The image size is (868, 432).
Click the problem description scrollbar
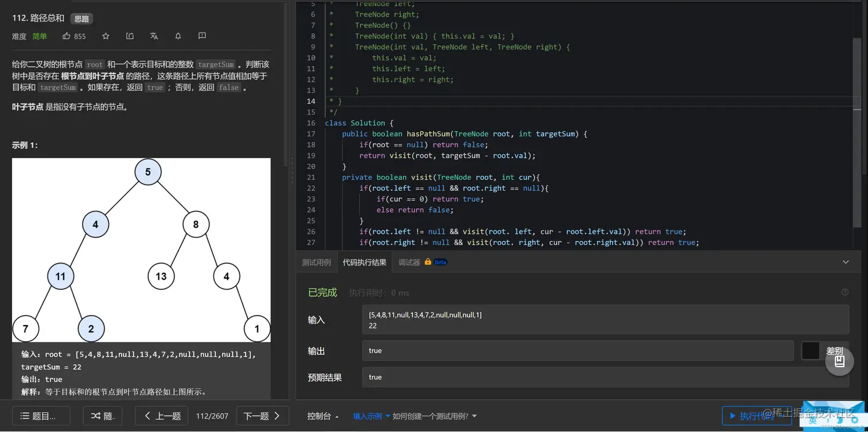[x=286, y=86]
